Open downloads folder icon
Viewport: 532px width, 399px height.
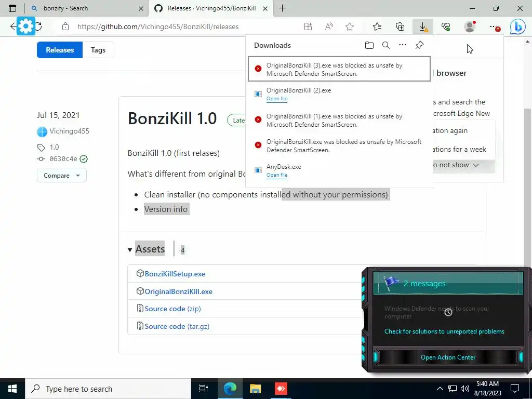[x=369, y=45]
